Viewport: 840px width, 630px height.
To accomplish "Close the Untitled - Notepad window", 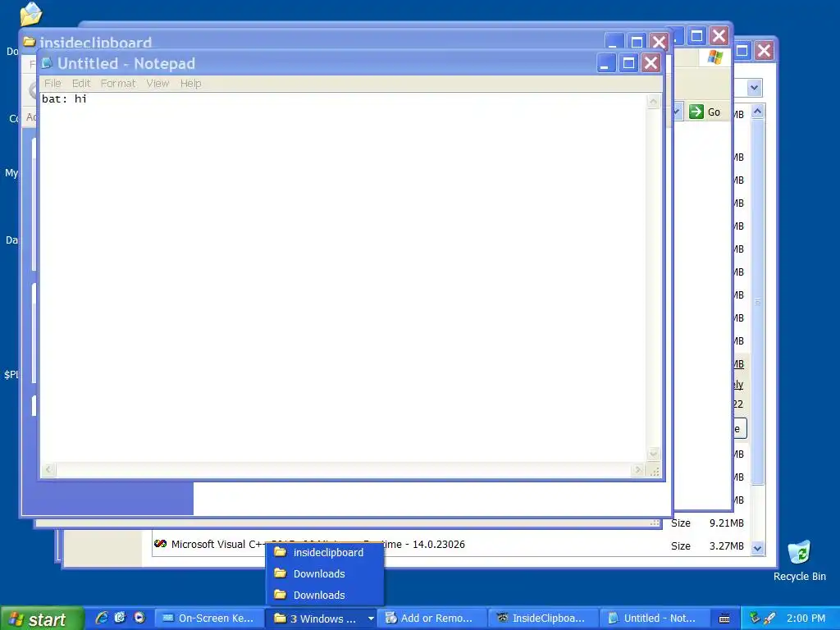I will pos(651,63).
